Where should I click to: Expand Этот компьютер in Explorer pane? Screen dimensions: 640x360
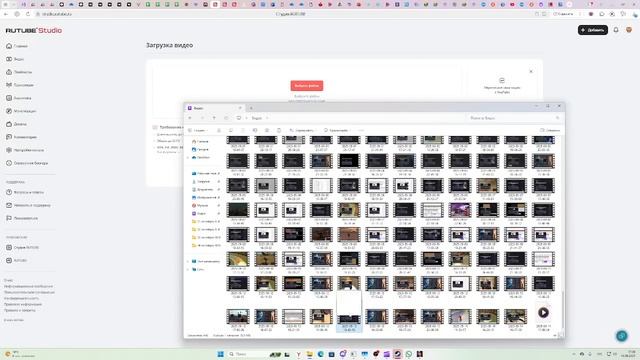188,261
